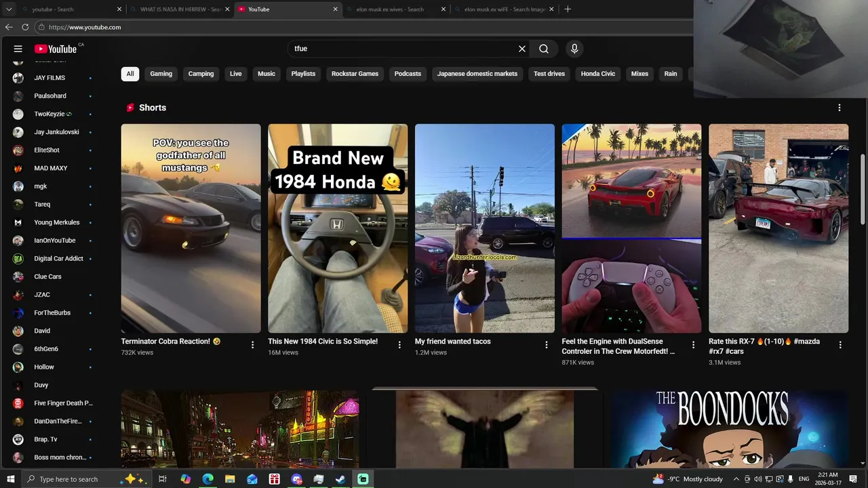Open Steam from the taskbar
This screenshot has width=868, height=488.
coord(340,479)
